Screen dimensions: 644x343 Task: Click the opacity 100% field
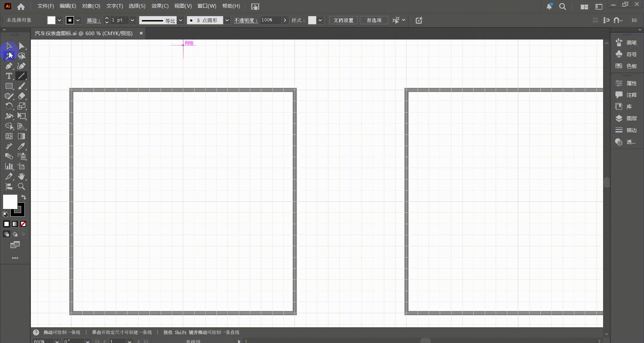pos(271,20)
